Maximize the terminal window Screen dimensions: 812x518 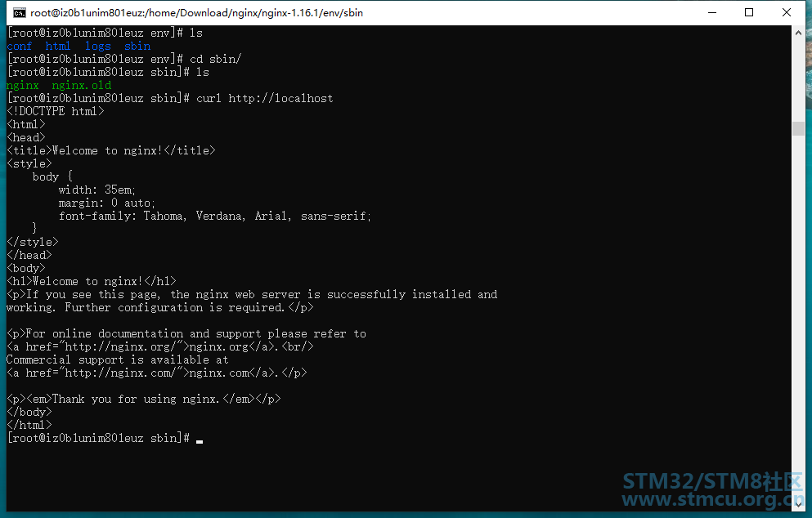(x=749, y=12)
